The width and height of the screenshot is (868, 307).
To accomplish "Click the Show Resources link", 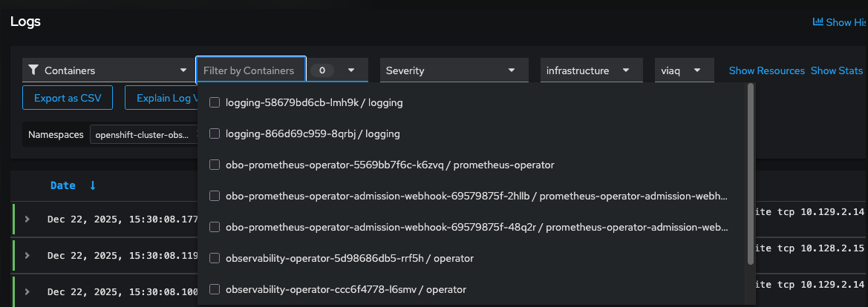I will point(766,70).
